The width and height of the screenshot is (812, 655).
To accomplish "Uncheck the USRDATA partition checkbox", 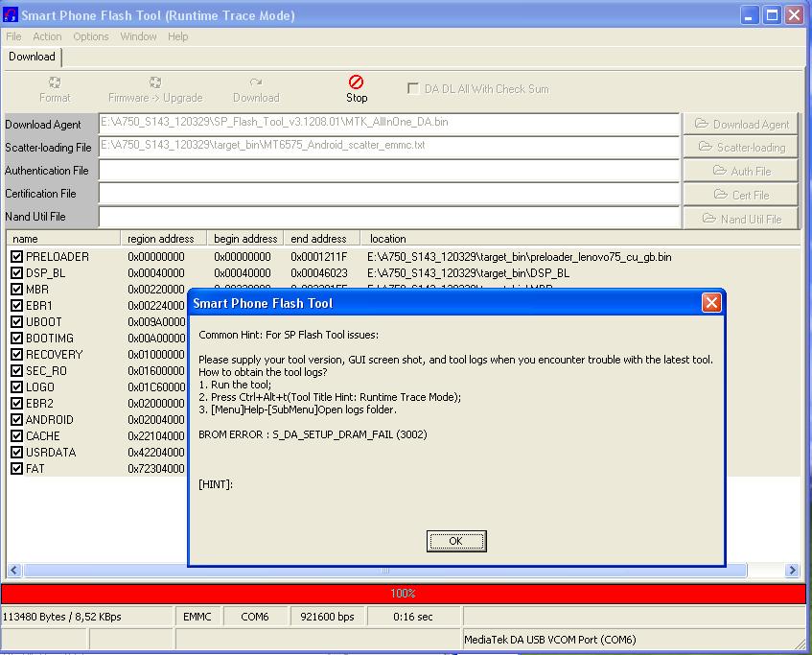I will point(16,453).
